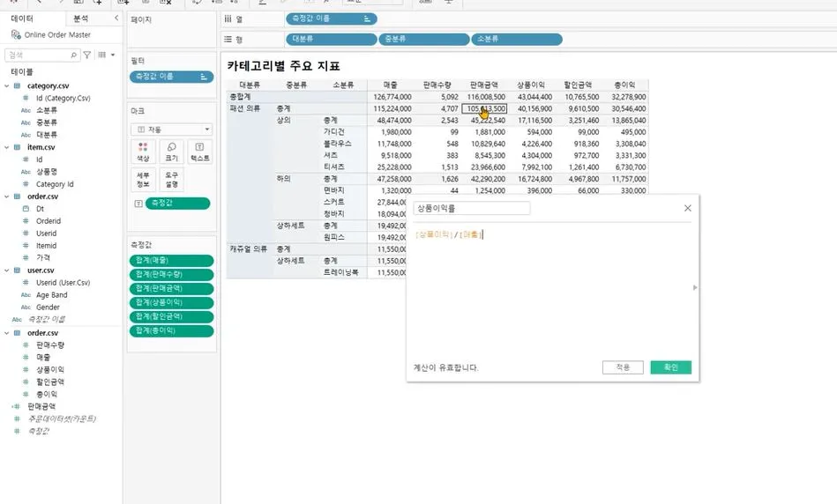Click the Abc icon beside the Gender field
The width and height of the screenshot is (837, 504).
coord(26,308)
